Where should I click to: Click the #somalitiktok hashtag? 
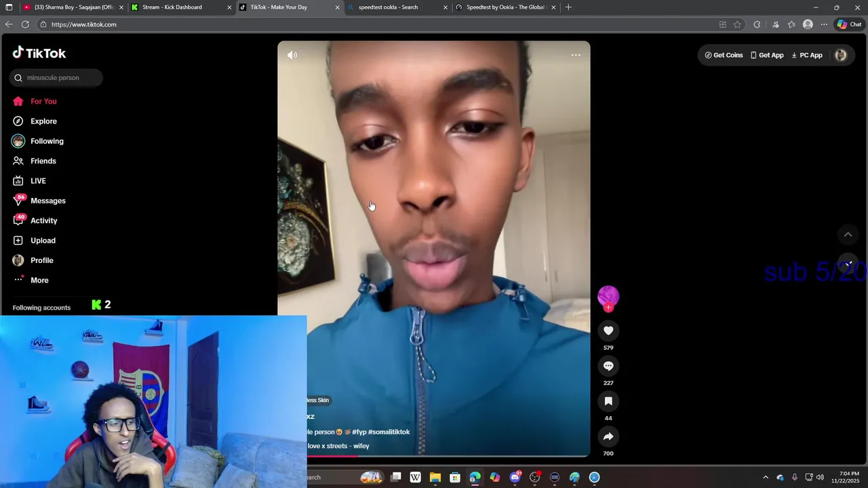coord(389,432)
